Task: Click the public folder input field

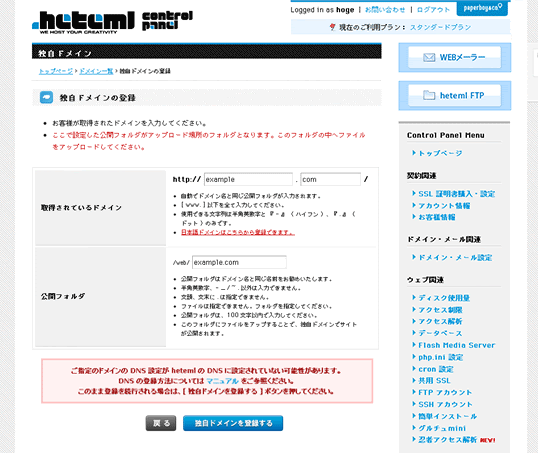Action: [239, 262]
